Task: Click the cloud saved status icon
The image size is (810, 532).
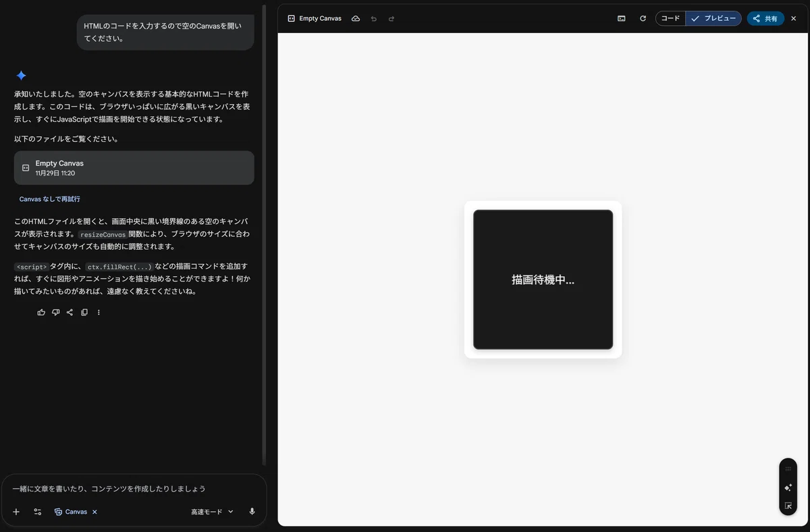Action: coord(356,18)
